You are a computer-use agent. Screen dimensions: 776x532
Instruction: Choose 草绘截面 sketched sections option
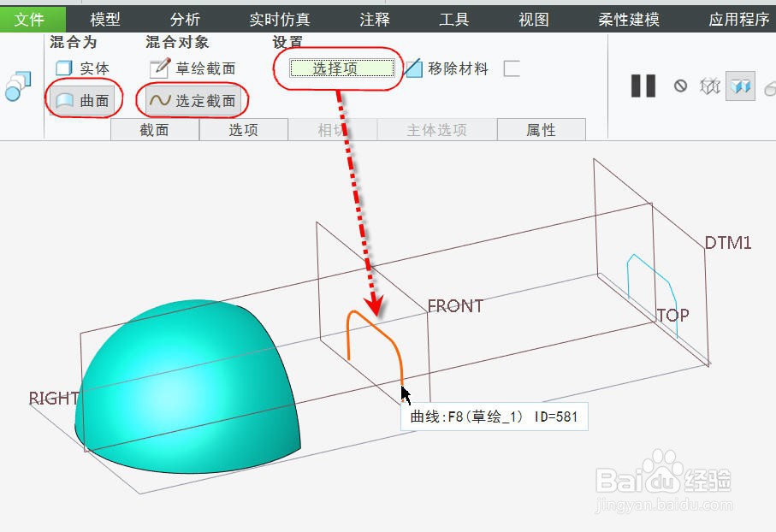[x=193, y=68]
